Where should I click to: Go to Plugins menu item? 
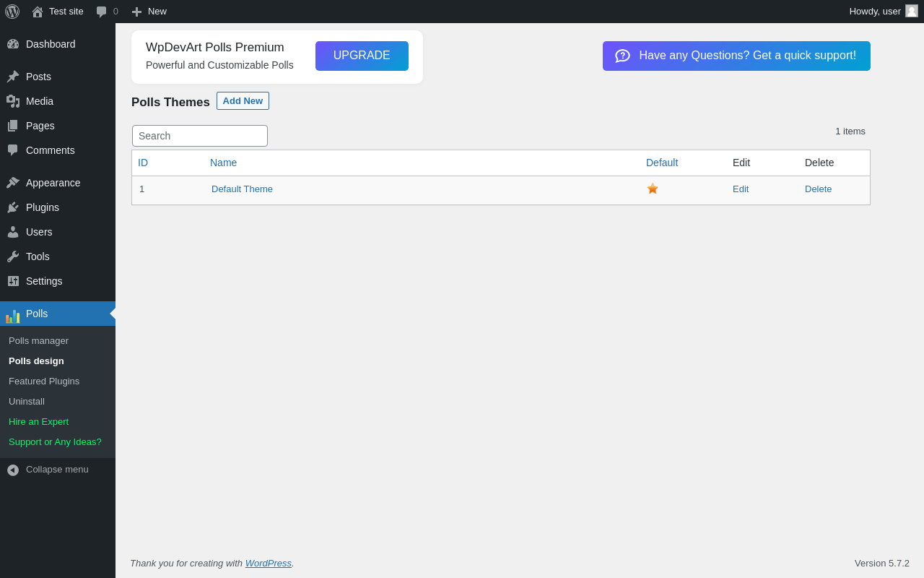point(58,207)
